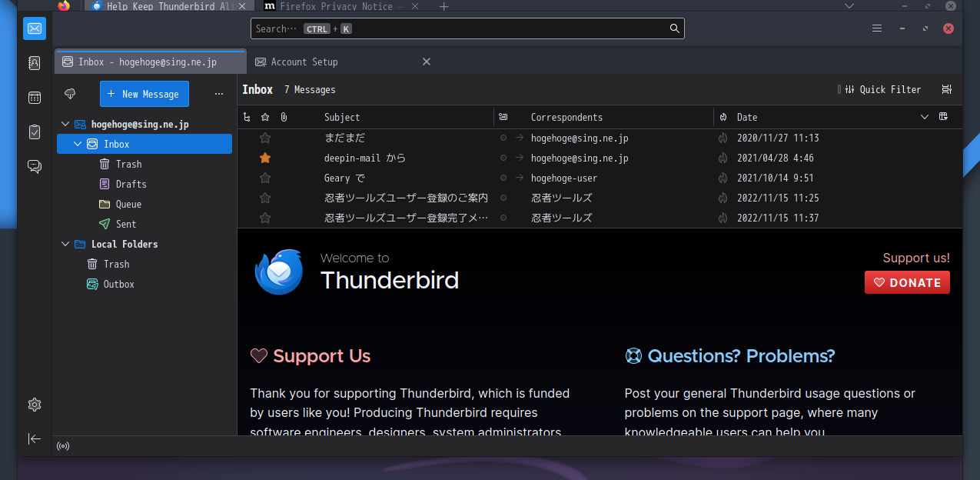Click the red DONATE button

(x=907, y=282)
